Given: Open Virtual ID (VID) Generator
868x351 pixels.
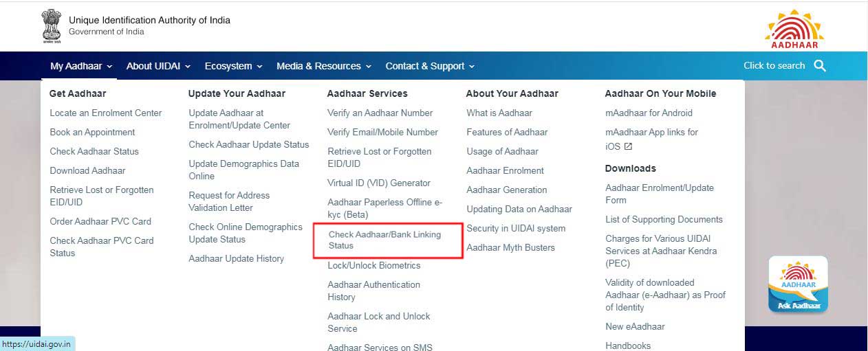Looking at the screenshot, I should pyautogui.click(x=379, y=183).
